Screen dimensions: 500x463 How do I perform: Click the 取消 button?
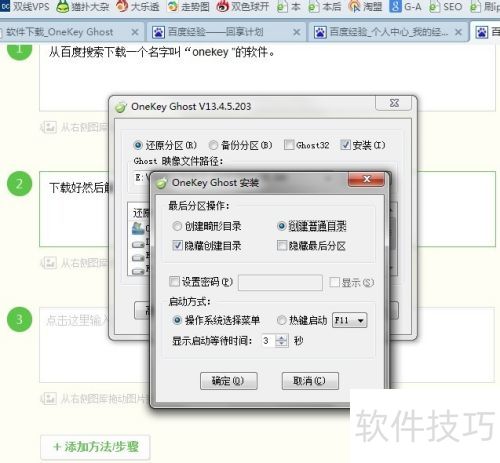(x=310, y=381)
